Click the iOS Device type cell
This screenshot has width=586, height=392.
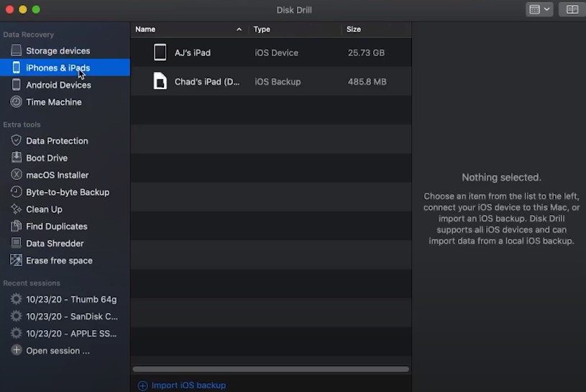[x=277, y=53]
